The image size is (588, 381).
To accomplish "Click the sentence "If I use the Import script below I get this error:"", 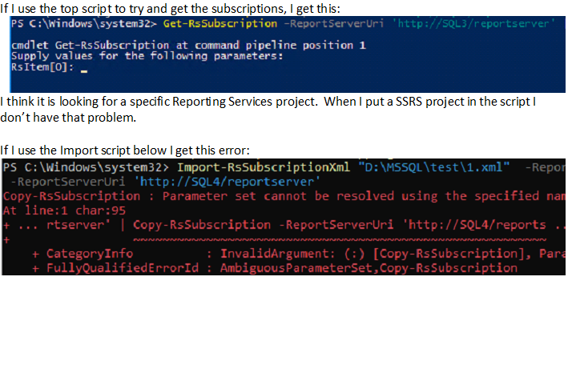I will (125, 150).
